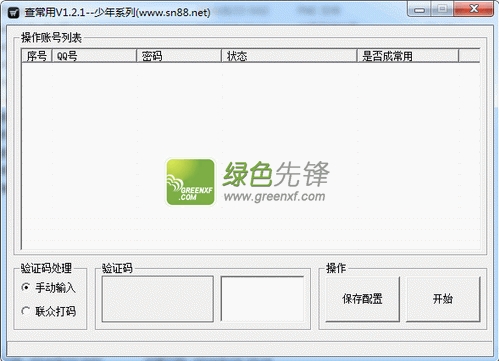Maximize the 查常用 window
Image resolution: width=499 pixels, height=361 pixels.
[x=442, y=9]
